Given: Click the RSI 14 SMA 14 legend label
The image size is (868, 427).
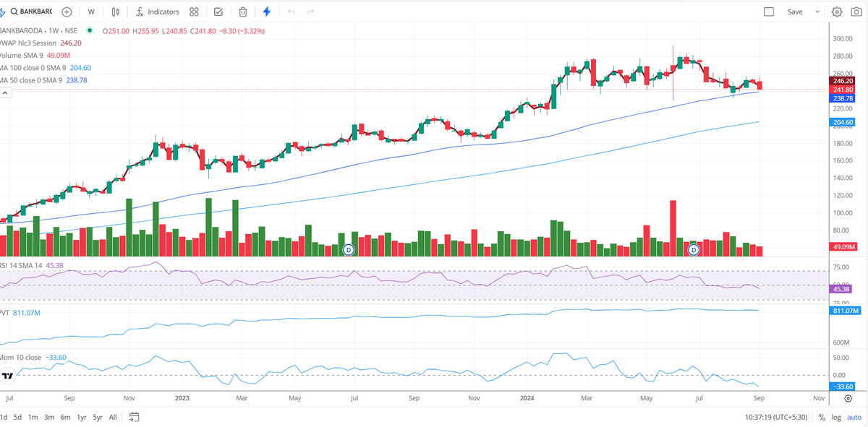Looking at the screenshot, I should click(21, 265).
